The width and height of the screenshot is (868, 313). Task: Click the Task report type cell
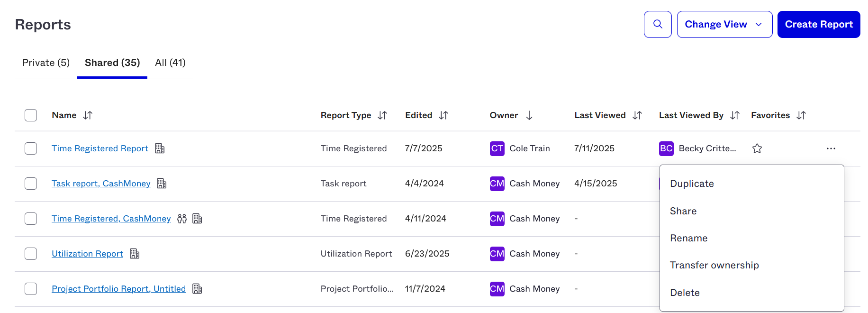[x=344, y=184]
